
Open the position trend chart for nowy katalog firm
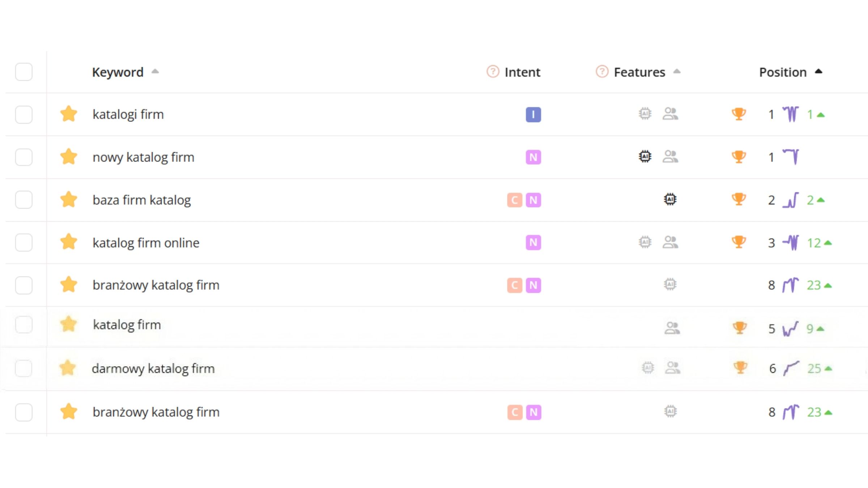(791, 157)
